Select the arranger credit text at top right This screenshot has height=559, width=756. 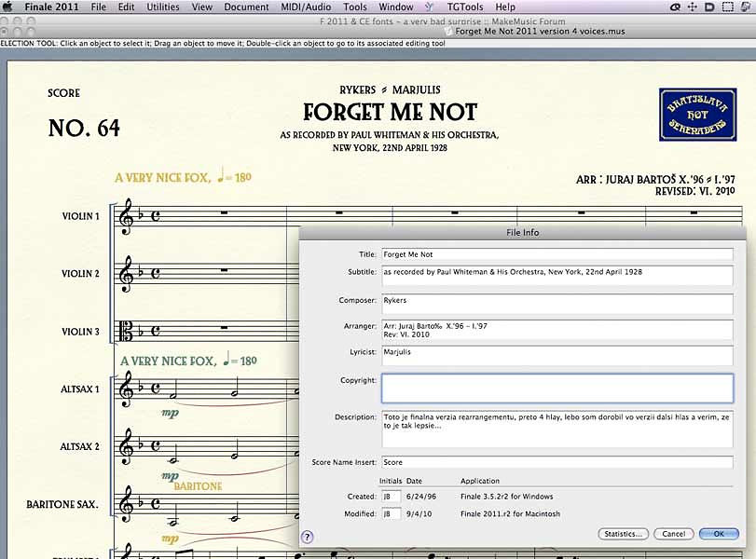[655, 180]
